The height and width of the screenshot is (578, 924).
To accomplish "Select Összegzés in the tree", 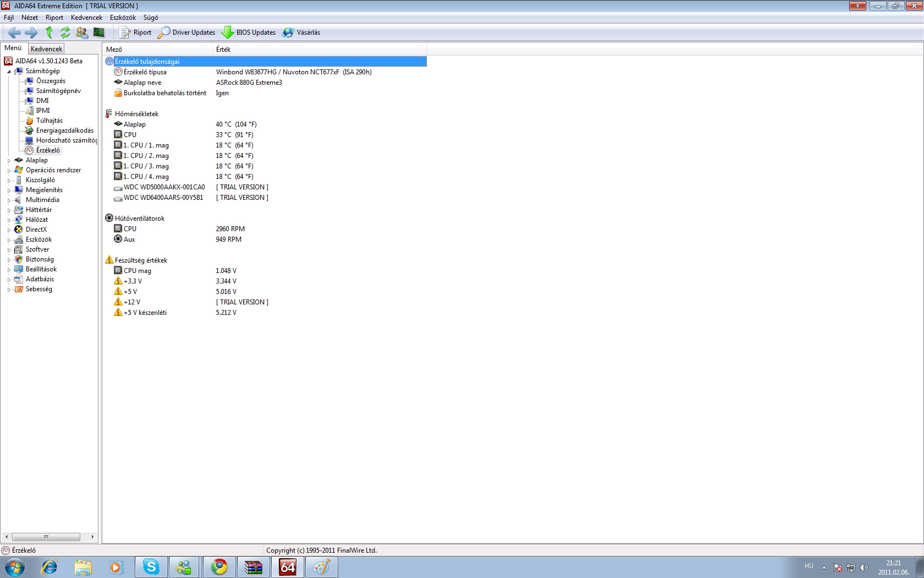I will (x=51, y=81).
